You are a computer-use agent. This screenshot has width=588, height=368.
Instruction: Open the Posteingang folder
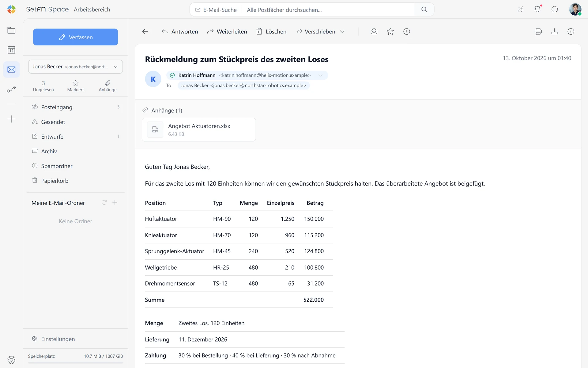pyautogui.click(x=75, y=107)
